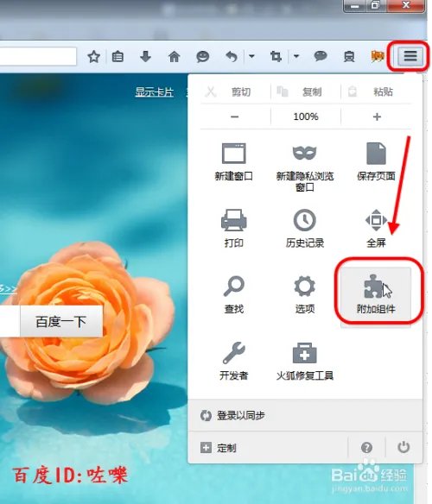Click Sign in to Sync (登录以同步)

coord(305,415)
